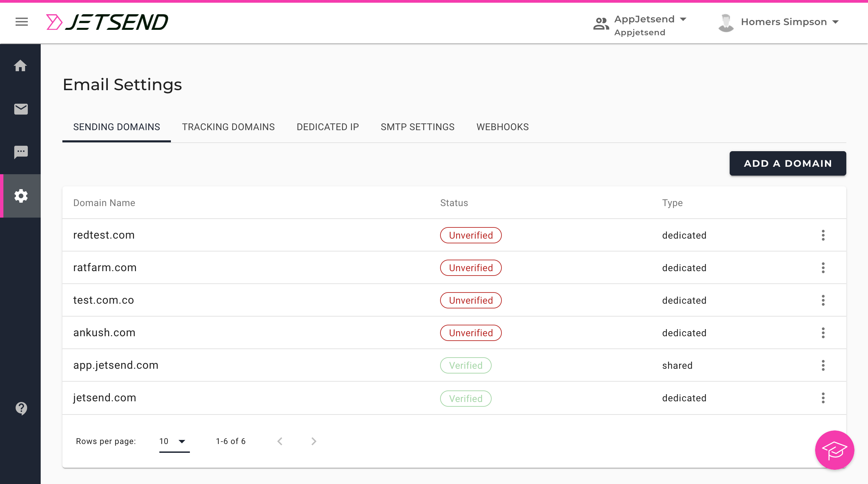This screenshot has width=868, height=484.
Task: Expand the Rows per page selector
Action: tap(174, 441)
